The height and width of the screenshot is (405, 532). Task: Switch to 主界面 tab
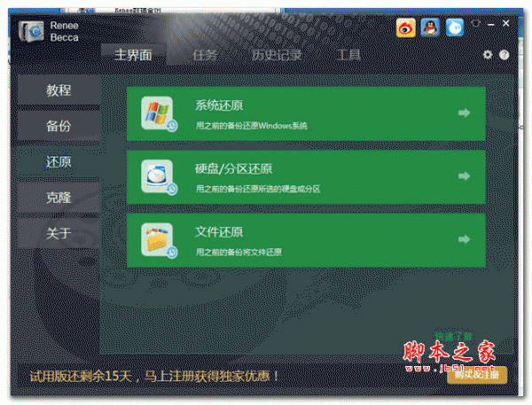click(x=133, y=55)
